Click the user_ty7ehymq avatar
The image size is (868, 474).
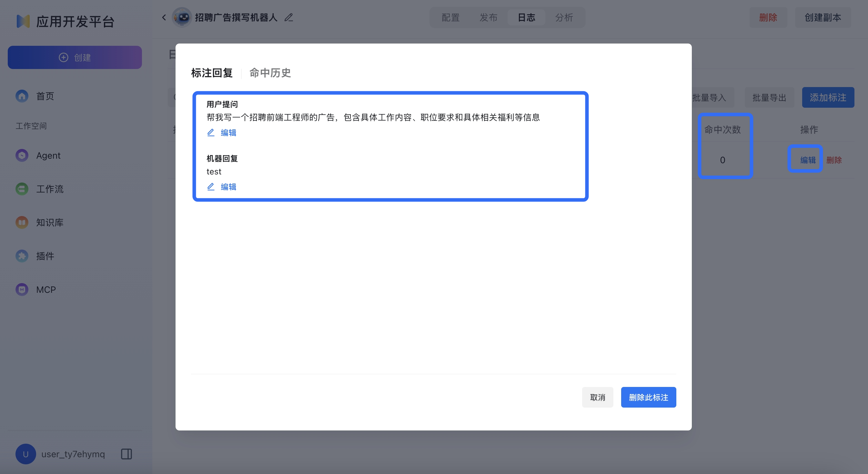[x=25, y=454]
